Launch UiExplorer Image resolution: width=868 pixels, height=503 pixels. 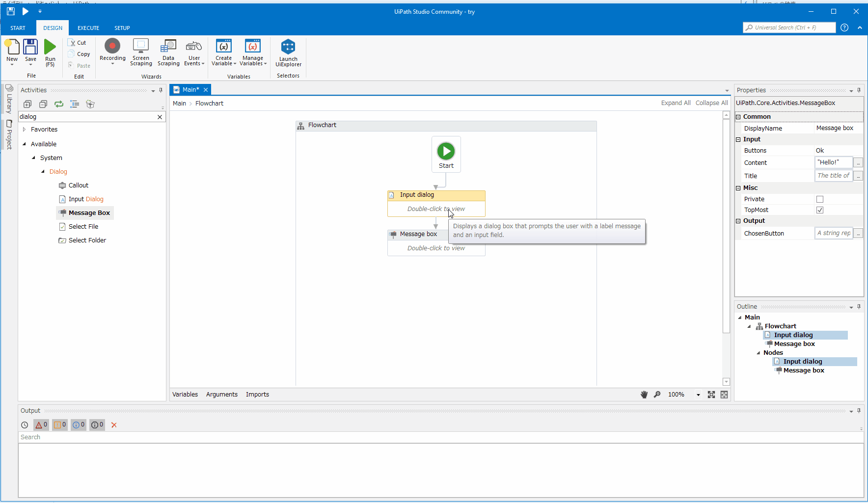288,53
